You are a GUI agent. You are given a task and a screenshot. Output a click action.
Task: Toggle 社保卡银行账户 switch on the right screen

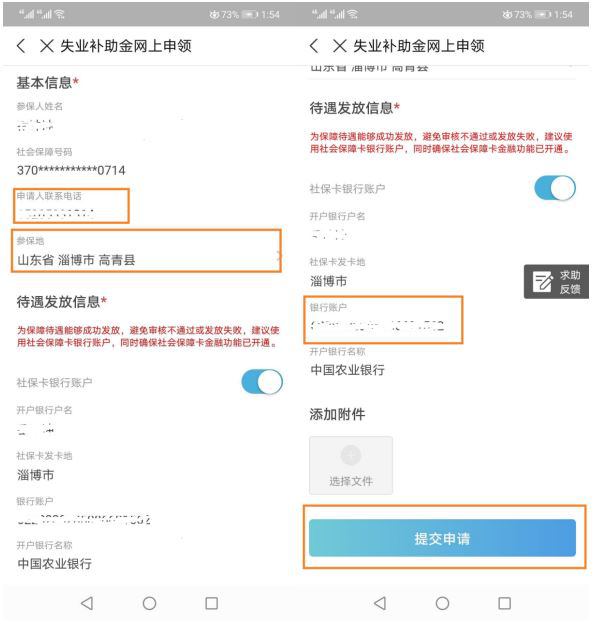[555, 188]
